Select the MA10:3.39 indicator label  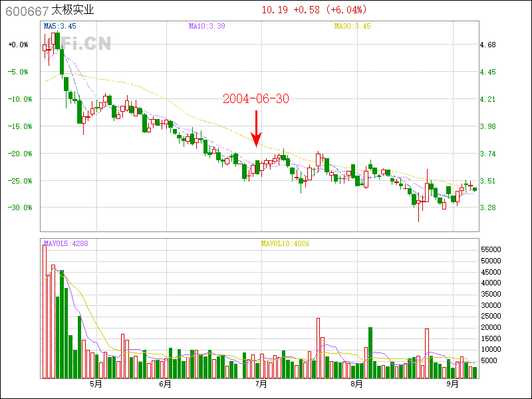(207, 26)
